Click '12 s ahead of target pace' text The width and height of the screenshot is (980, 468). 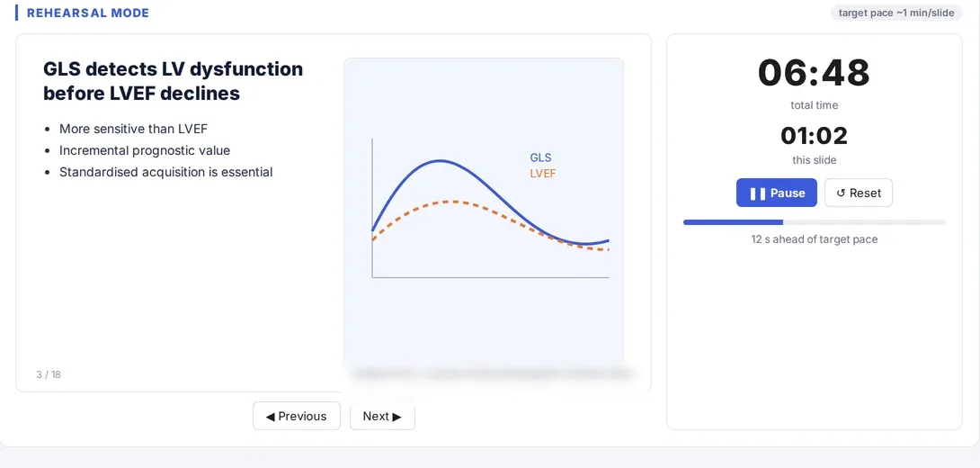coord(814,239)
